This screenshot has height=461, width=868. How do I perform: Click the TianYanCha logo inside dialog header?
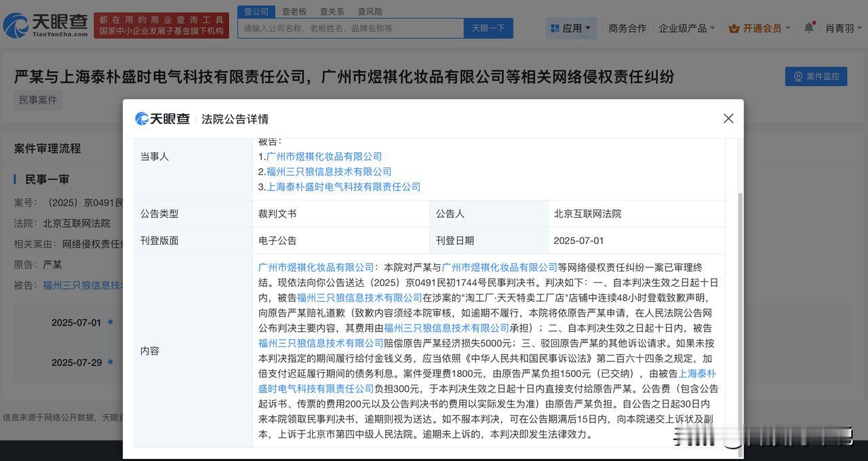[162, 119]
